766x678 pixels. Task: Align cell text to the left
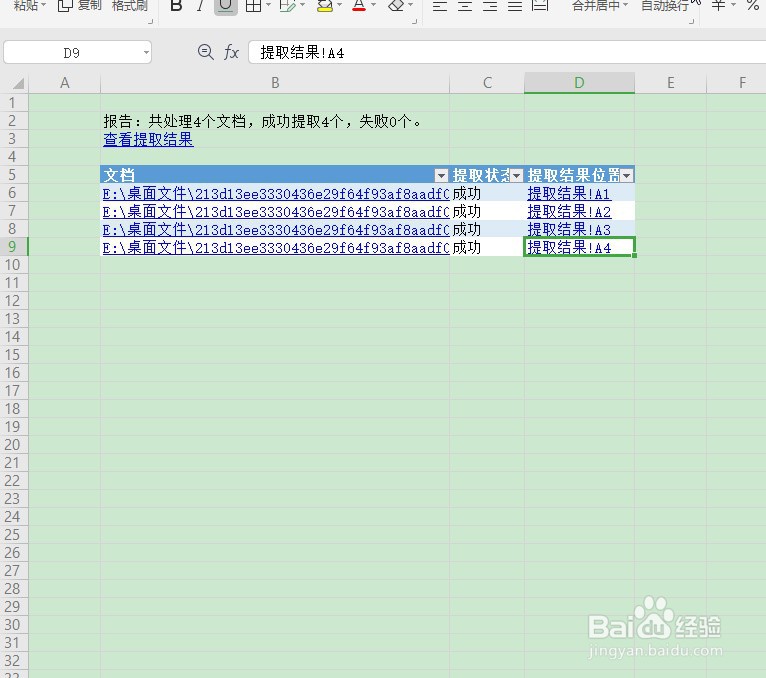(x=440, y=6)
